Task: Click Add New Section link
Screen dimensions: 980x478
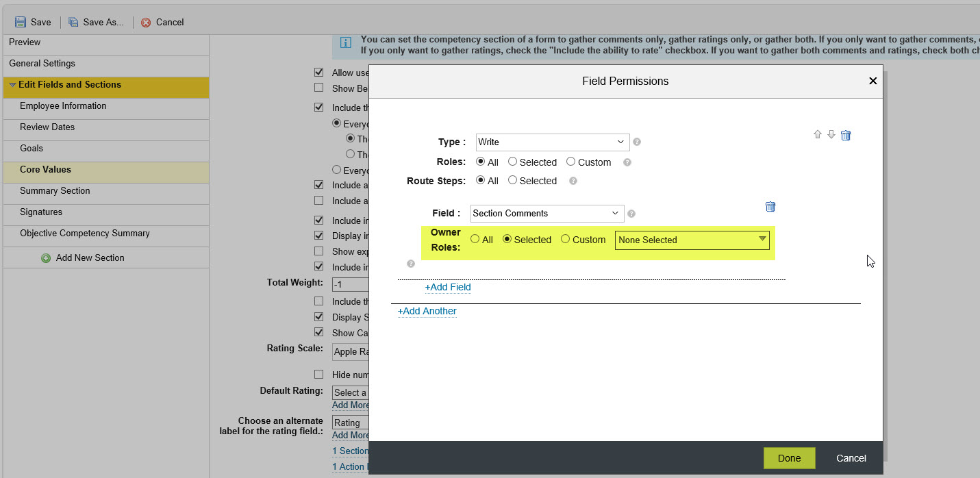Action: 90,258
